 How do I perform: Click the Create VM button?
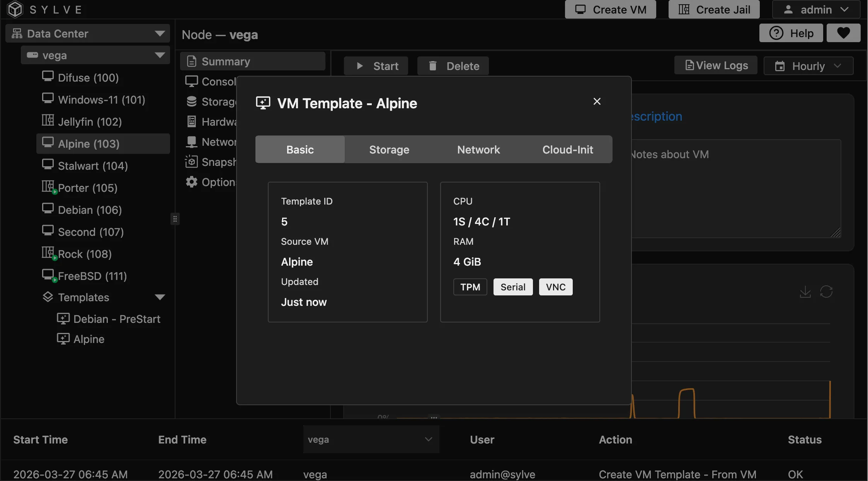click(x=610, y=10)
